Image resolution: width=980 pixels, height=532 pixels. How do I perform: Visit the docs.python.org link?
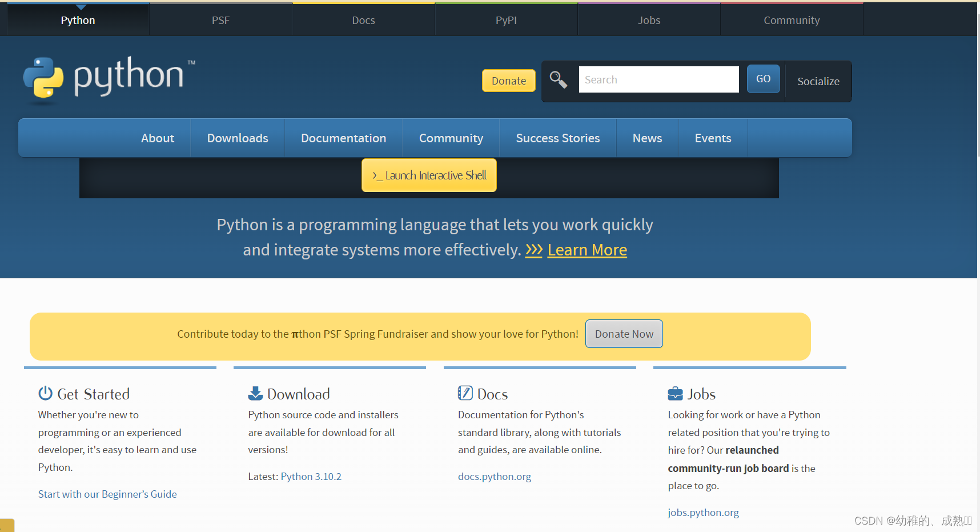495,477
